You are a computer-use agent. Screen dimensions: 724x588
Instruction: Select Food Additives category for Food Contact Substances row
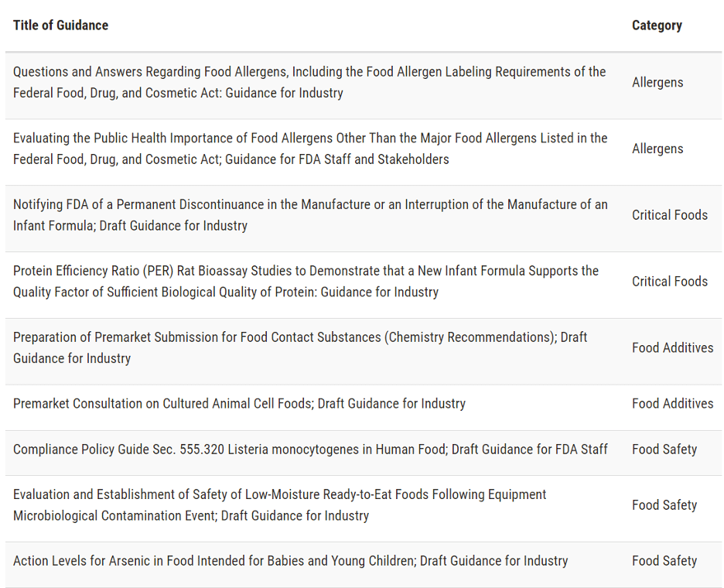pyautogui.click(x=673, y=348)
